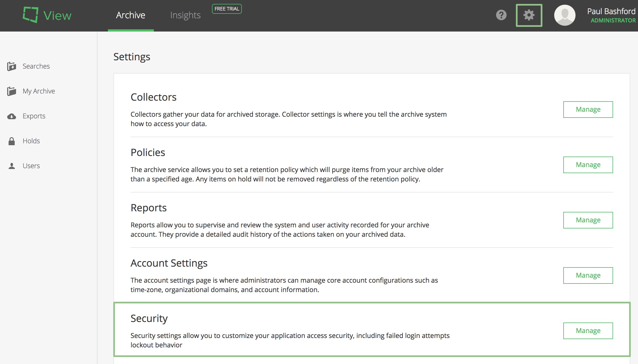Click the Reports heading
This screenshot has width=638, height=364.
pyautogui.click(x=149, y=208)
